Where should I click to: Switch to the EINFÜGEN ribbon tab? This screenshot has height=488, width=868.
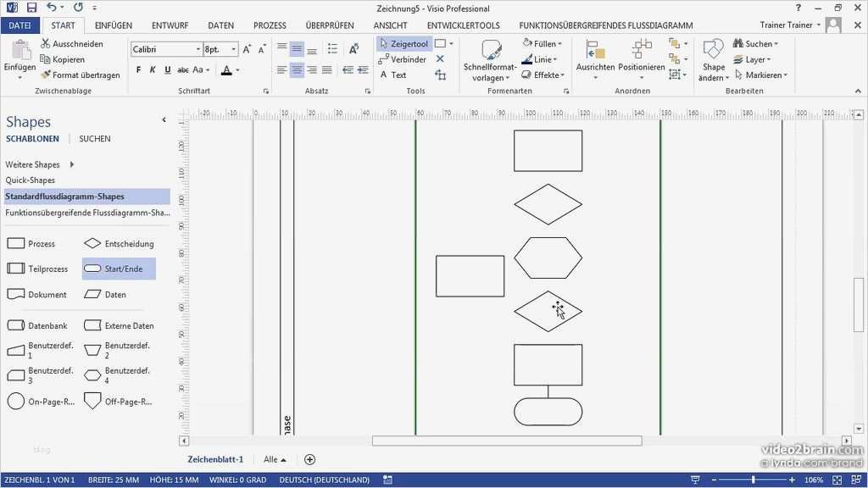pyautogui.click(x=113, y=25)
